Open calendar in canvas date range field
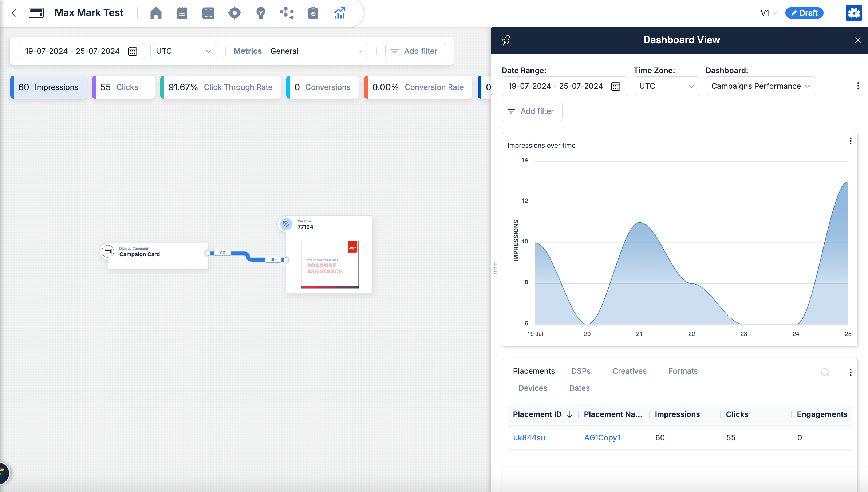 (x=133, y=51)
